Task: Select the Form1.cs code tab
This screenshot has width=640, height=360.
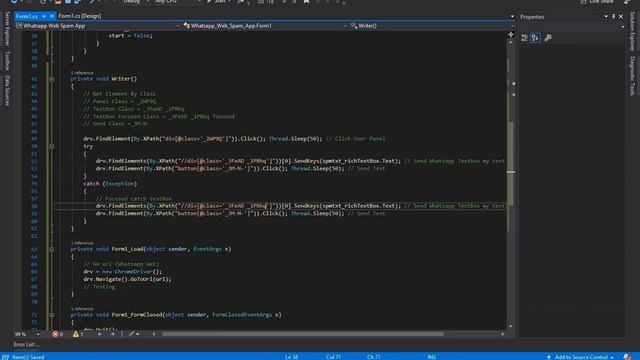Action: pyautogui.click(x=27, y=16)
